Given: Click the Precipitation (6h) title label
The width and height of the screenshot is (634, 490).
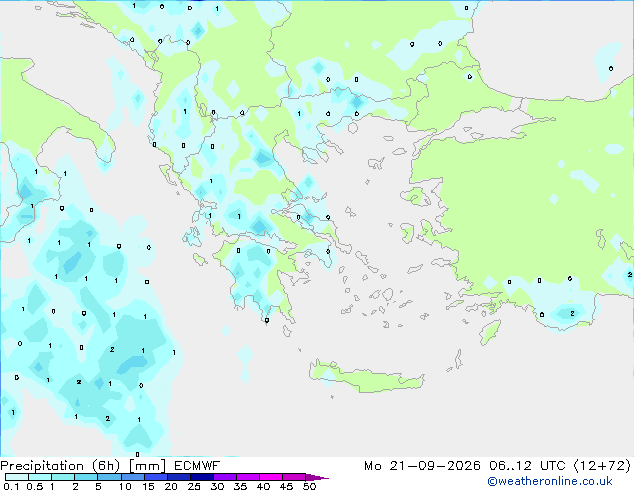Looking at the screenshot, I should [60, 466].
